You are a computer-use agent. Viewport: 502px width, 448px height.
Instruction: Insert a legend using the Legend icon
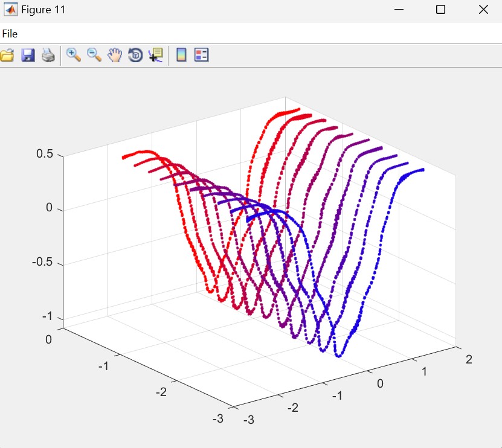[201, 56]
